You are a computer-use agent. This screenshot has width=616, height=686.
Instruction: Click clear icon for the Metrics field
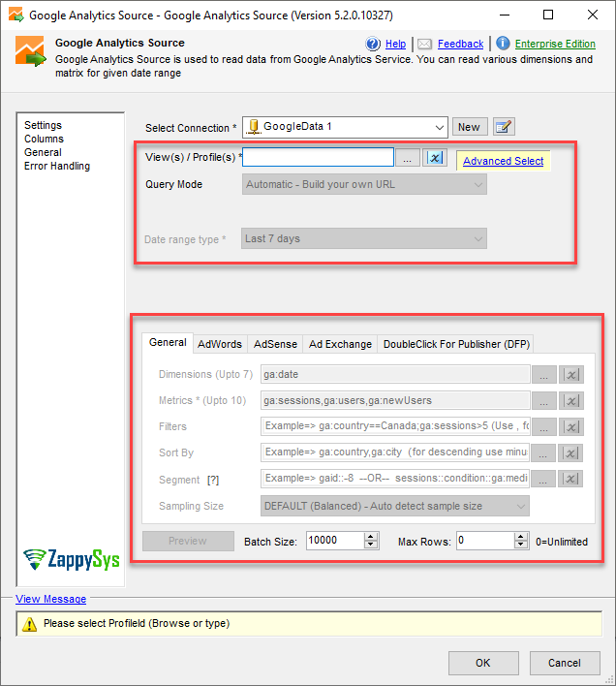pyautogui.click(x=571, y=401)
